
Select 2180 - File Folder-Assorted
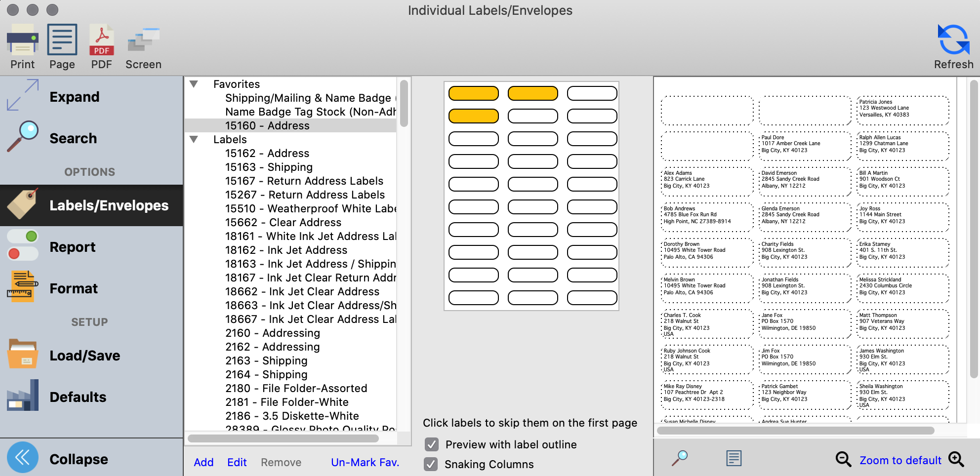click(290, 388)
